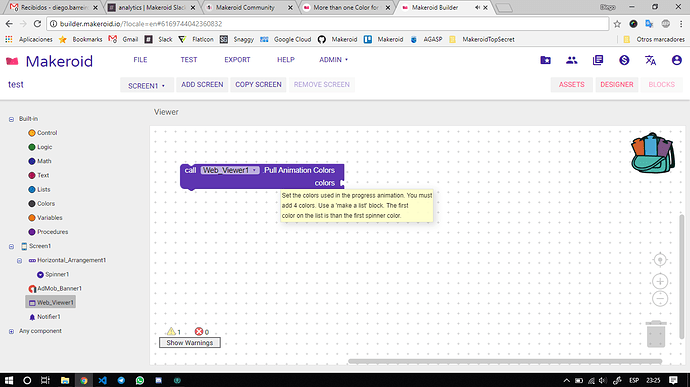The width and height of the screenshot is (690, 387).
Task: Zoom out on the blocks workspace
Action: click(660, 299)
